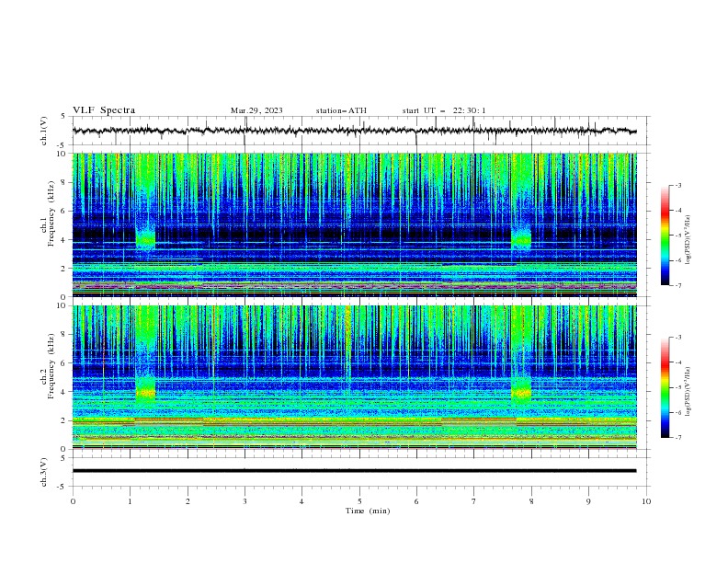Screen dimensions: 728x563
Task: Click the "5" tick label on the time axis
Action: 359,501
